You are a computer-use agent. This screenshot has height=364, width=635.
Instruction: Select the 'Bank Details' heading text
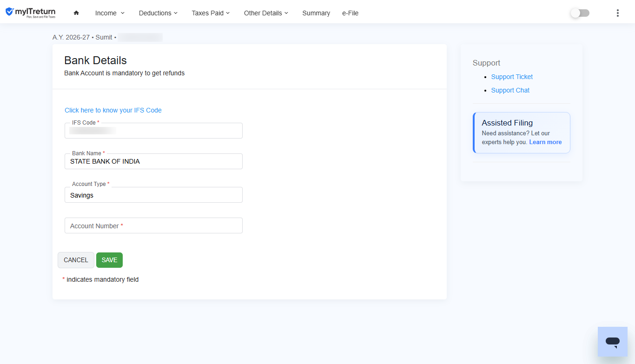point(95,60)
